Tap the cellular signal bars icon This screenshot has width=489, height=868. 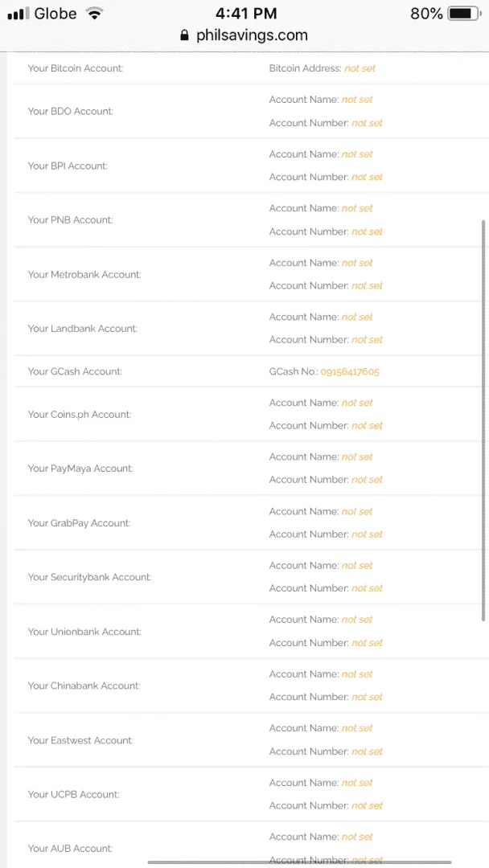click(18, 14)
